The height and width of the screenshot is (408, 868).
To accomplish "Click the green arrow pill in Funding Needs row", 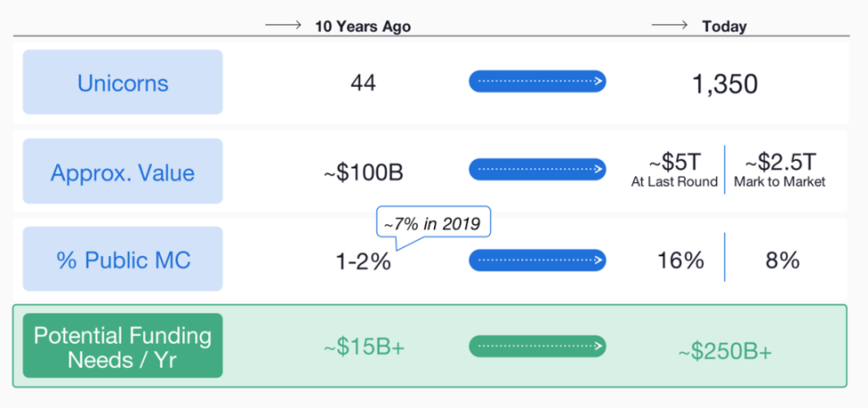I will pos(538,346).
